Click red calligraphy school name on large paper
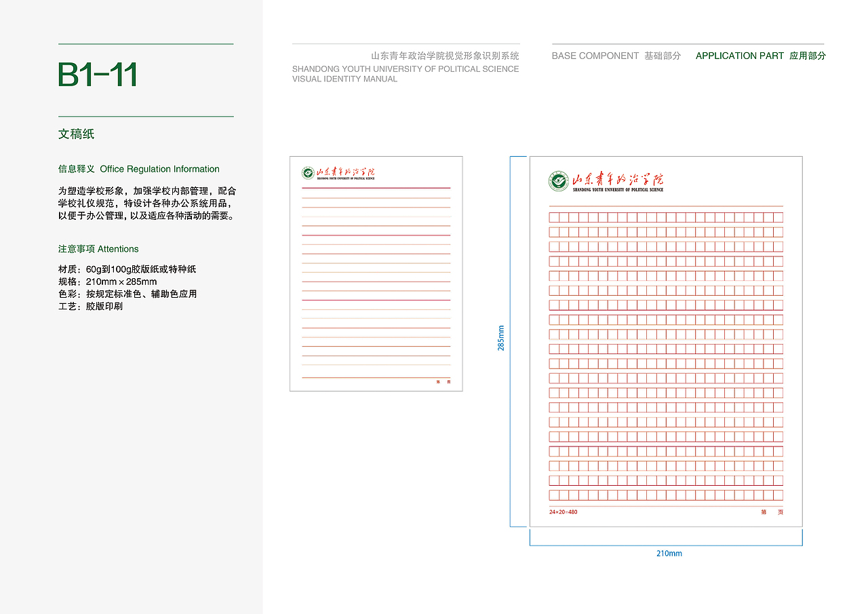The height and width of the screenshot is (614, 868). tap(618, 179)
